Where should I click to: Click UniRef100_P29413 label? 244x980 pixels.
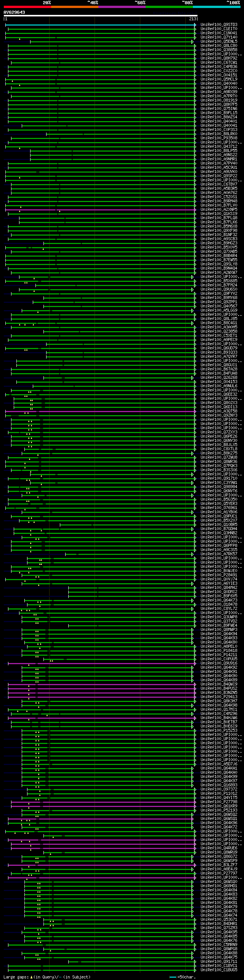click(x=219, y=697)
